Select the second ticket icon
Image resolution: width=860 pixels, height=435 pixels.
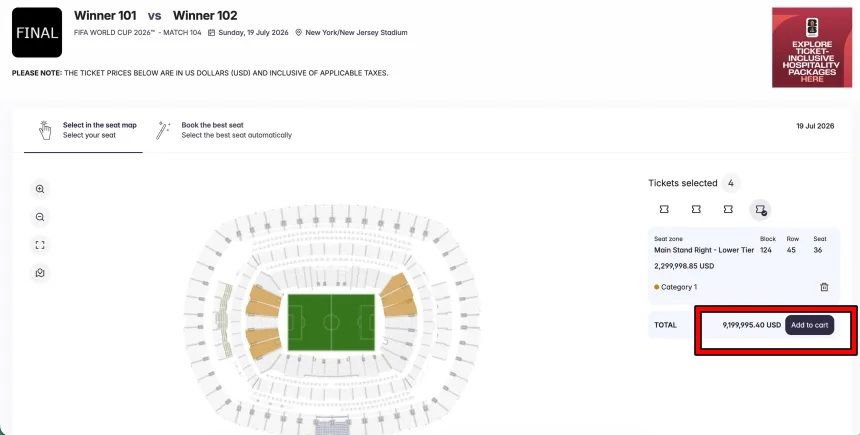[x=696, y=209]
